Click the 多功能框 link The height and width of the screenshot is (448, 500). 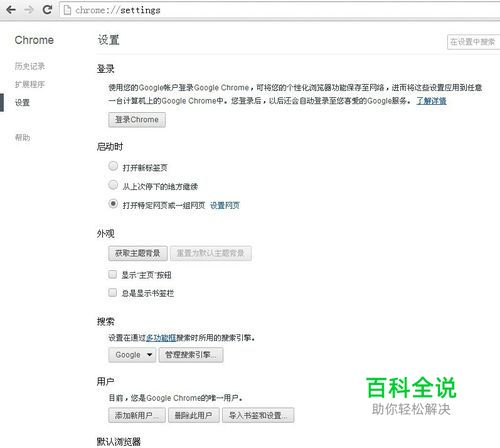click(x=161, y=338)
